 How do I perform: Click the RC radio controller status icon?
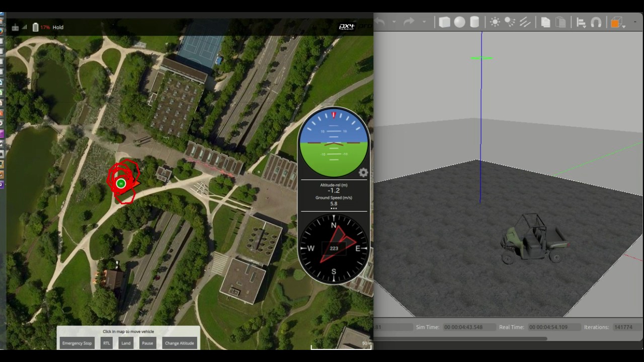click(x=15, y=27)
